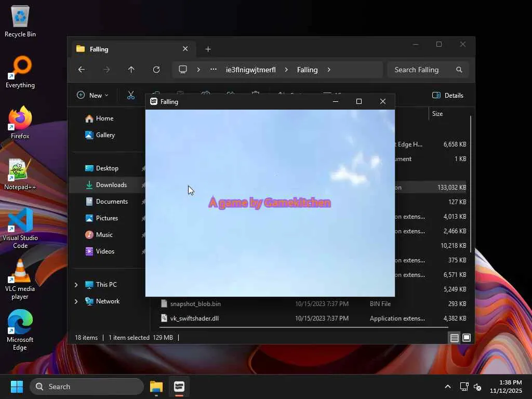Switch to large thumbnails view
Image resolution: width=532 pixels, height=399 pixels.
[467, 338]
